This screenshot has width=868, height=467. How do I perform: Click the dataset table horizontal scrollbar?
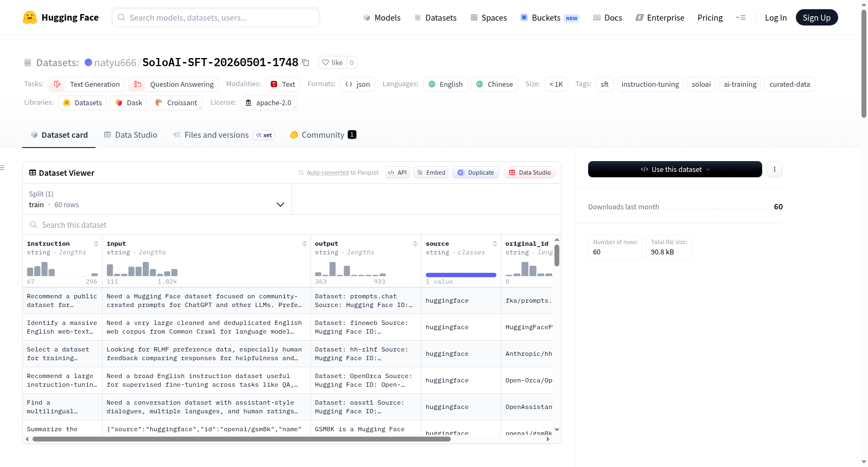tap(241, 439)
